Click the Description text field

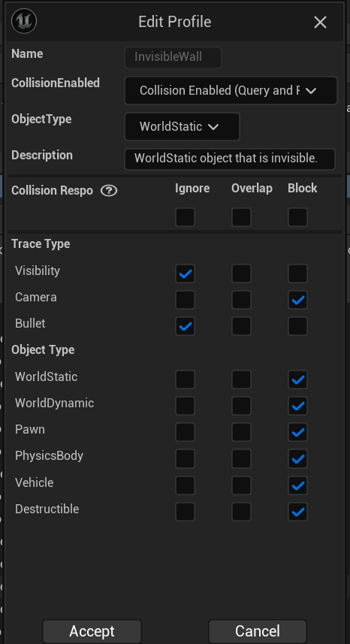230,159
